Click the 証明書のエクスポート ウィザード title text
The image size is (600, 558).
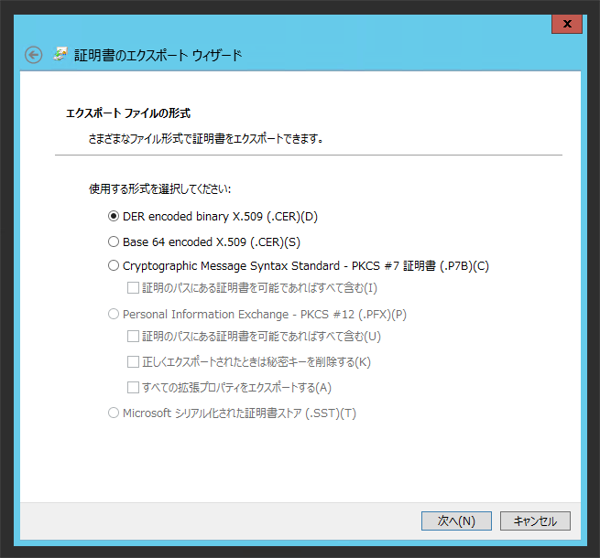coord(158,55)
